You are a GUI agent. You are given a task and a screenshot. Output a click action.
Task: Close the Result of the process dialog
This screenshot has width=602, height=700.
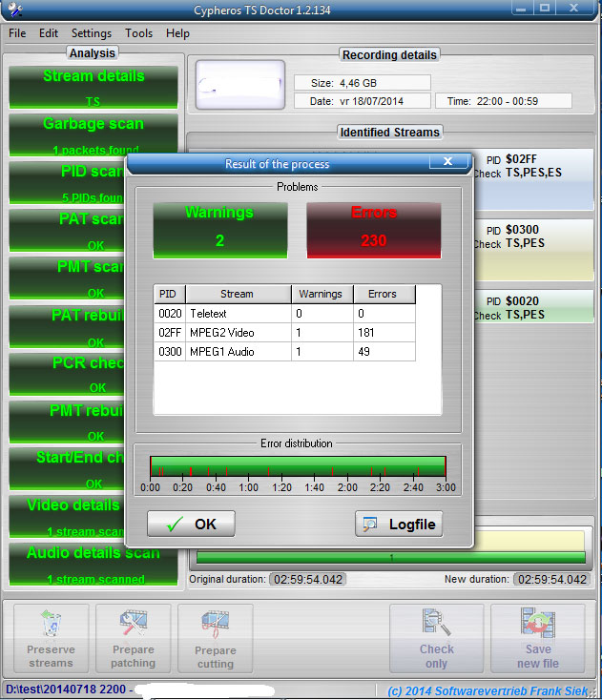pyautogui.click(x=448, y=161)
